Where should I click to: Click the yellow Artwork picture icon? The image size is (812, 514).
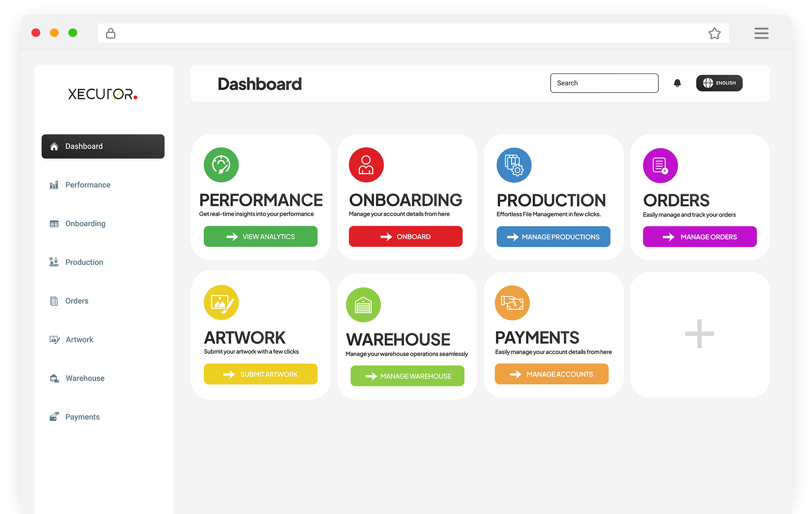(221, 302)
